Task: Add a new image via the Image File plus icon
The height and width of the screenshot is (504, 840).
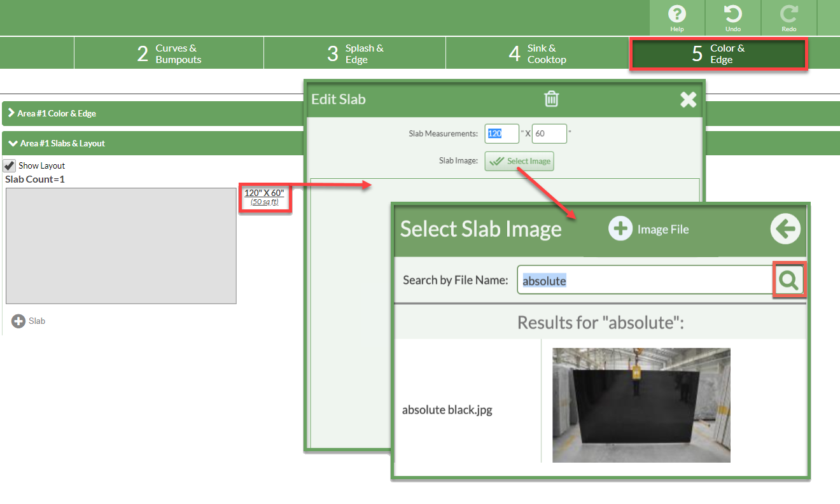Action: click(620, 228)
